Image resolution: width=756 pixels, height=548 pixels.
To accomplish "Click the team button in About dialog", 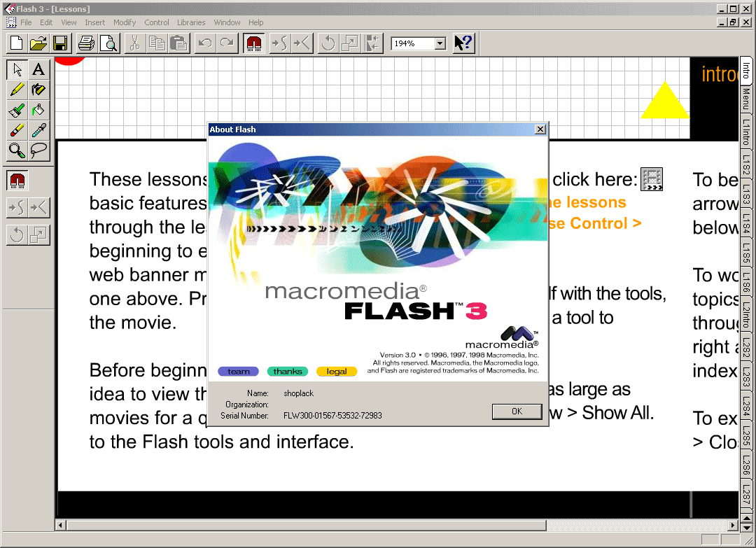I will pyautogui.click(x=239, y=372).
